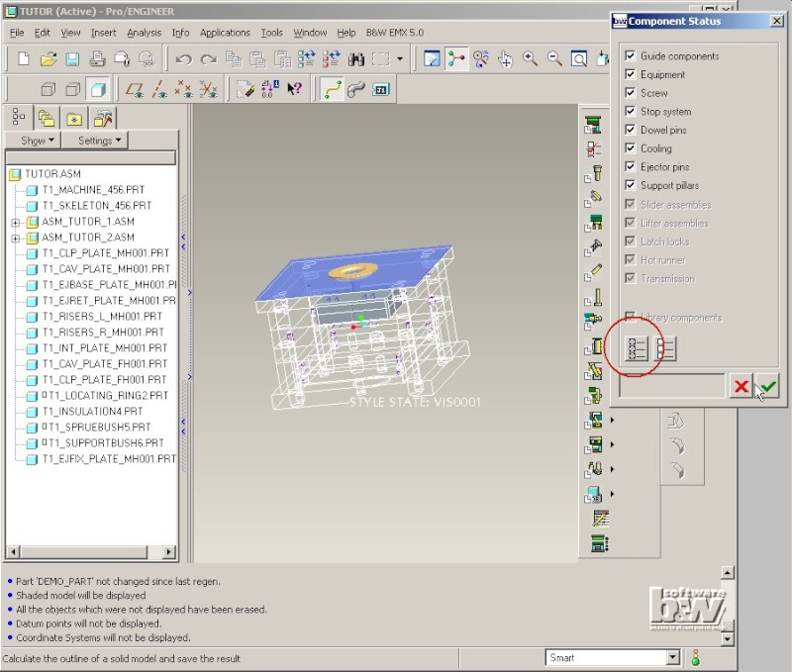The width and height of the screenshot is (792, 672).
Task: Toggle datum planes display icon
Action: (135, 90)
